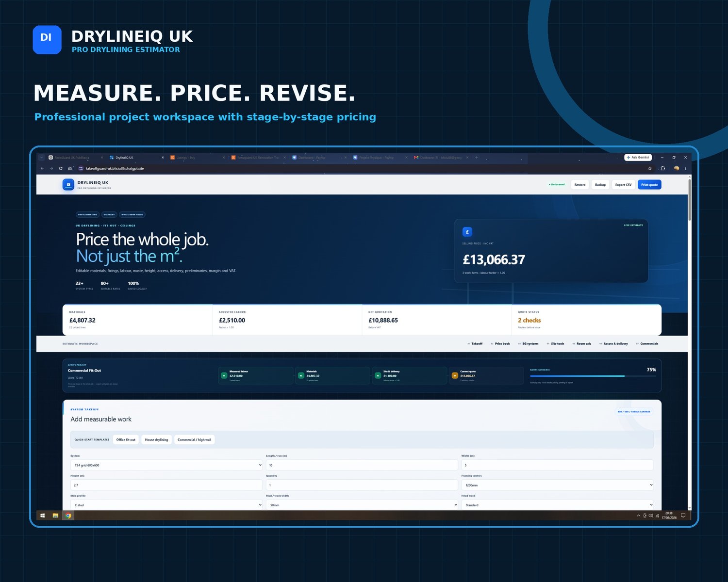Open the tab search chevron at tab strip start

tap(42, 158)
